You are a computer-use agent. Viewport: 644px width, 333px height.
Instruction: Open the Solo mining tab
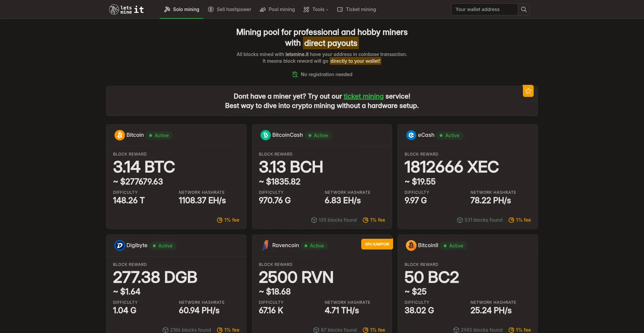pyautogui.click(x=181, y=9)
